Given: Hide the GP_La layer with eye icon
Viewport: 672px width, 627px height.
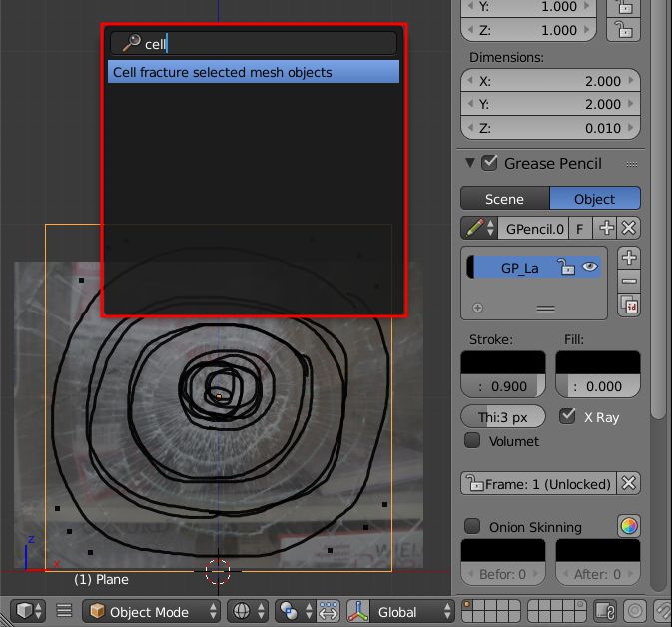Looking at the screenshot, I should coord(590,267).
